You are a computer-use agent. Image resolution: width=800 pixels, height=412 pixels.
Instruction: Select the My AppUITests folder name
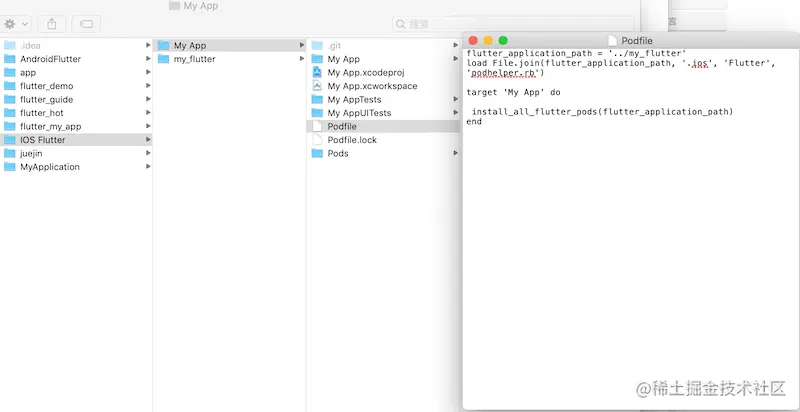359,113
